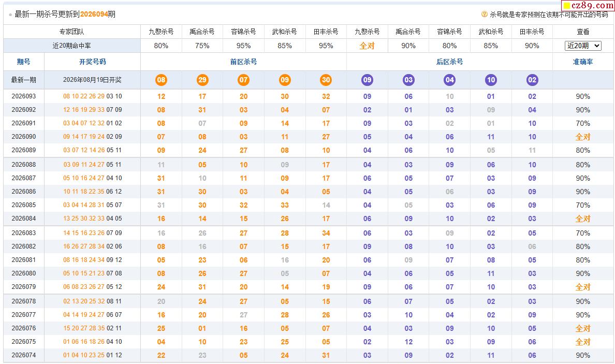Click the 最新一期 row label
Screen dimensions: 615x364
pos(23,80)
